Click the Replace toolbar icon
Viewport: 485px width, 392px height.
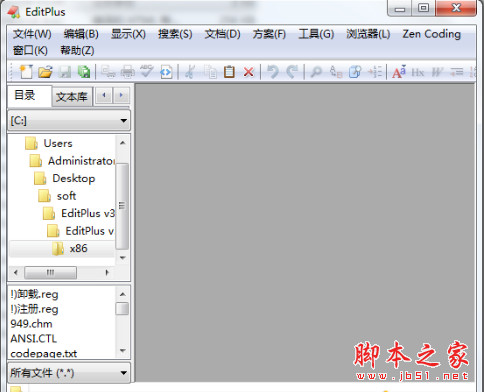click(336, 72)
